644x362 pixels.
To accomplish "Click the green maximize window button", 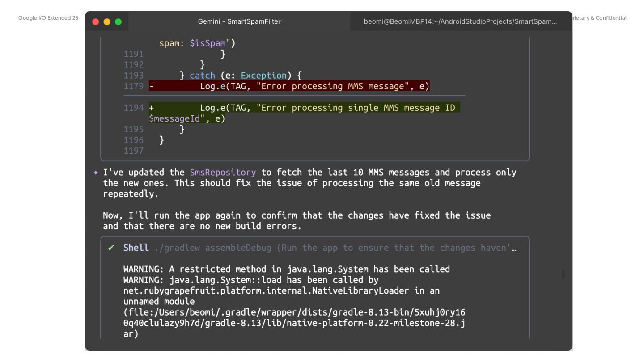I will coord(118,21).
